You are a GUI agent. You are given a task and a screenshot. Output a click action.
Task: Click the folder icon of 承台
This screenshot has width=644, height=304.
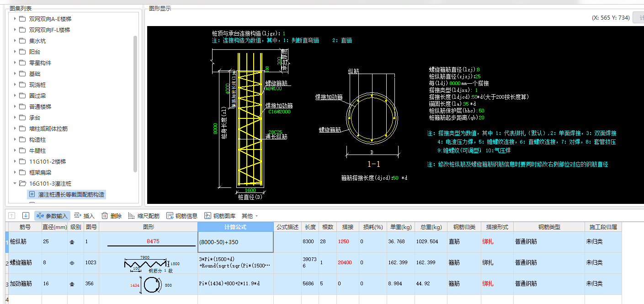click(x=22, y=117)
